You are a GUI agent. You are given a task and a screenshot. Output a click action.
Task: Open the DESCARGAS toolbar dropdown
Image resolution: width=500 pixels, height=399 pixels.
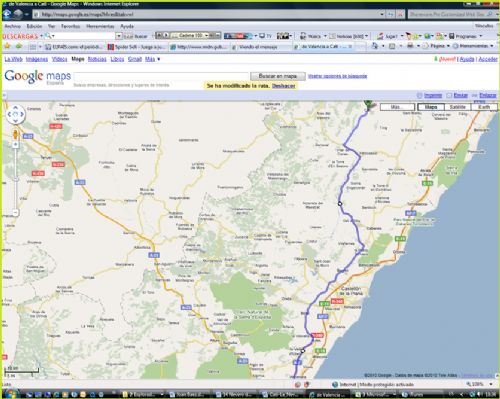point(41,36)
